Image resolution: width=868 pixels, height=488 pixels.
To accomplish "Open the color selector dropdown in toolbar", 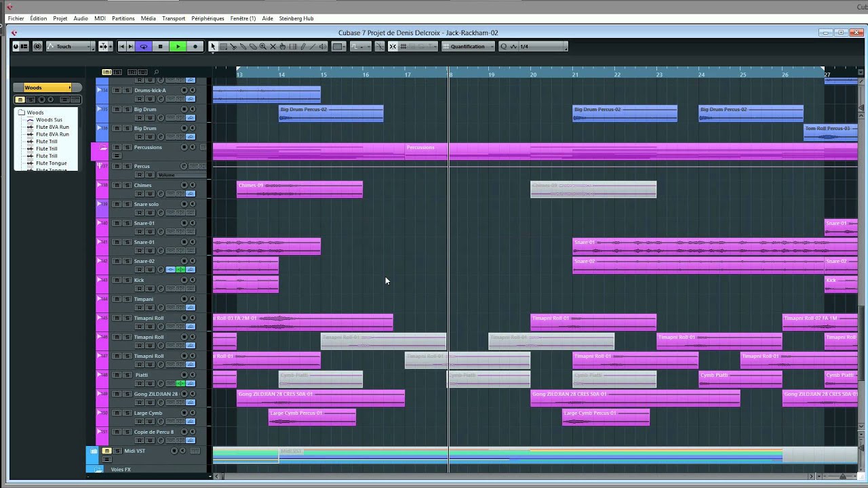I will tap(338, 47).
